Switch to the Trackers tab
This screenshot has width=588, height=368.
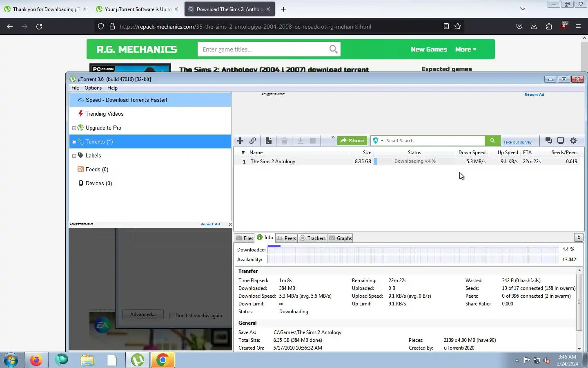pos(313,238)
